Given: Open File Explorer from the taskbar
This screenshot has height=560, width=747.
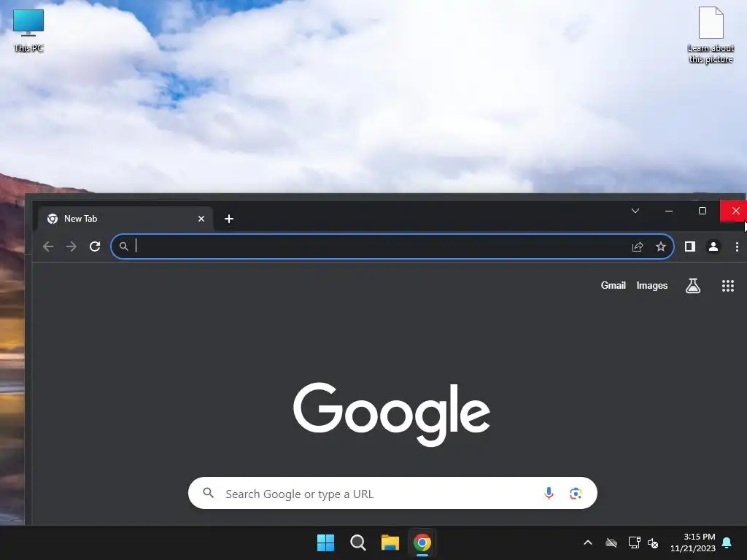Looking at the screenshot, I should (x=390, y=542).
